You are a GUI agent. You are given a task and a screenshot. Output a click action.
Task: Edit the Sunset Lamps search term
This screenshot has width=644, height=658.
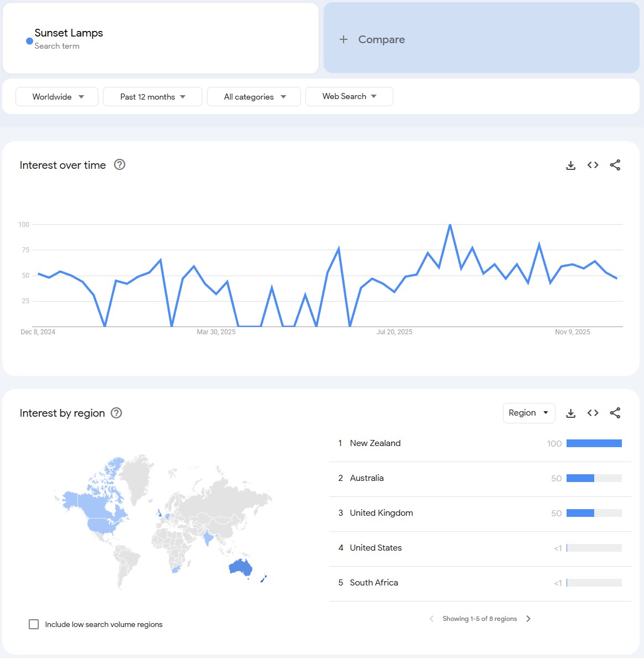tap(69, 33)
